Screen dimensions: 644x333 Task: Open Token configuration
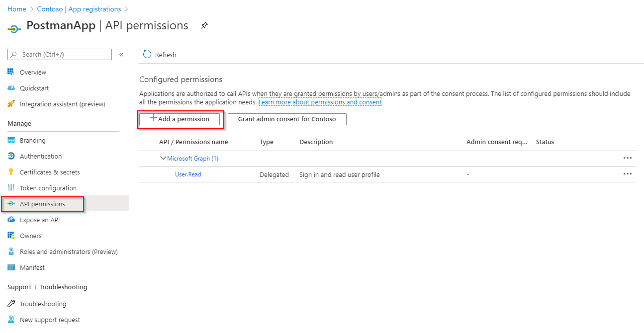(x=48, y=188)
